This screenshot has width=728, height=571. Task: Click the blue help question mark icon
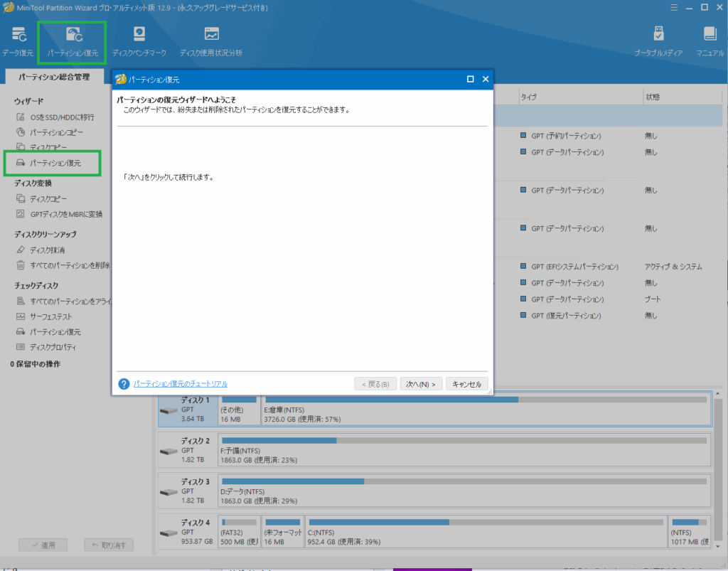tap(124, 384)
